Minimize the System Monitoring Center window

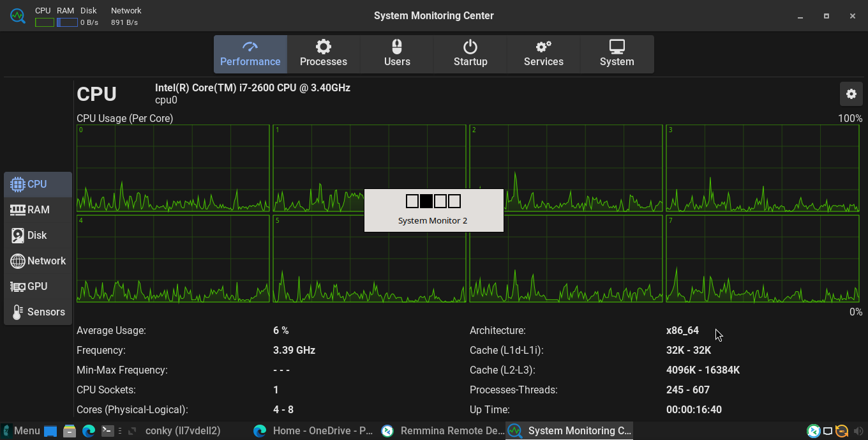[800, 16]
